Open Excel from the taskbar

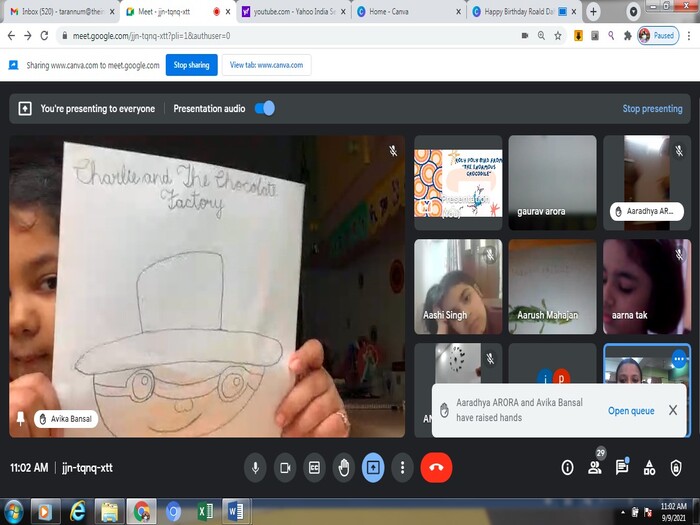[x=205, y=512]
